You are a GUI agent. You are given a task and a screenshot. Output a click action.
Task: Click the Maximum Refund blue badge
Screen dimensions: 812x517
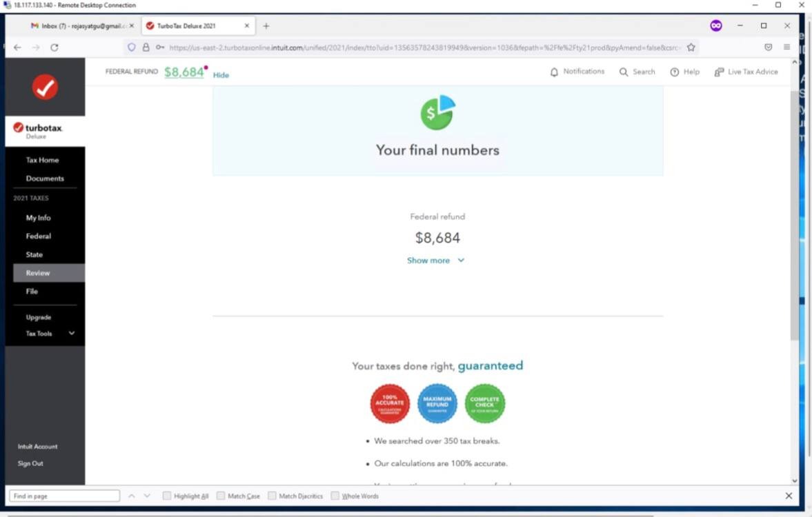437,404
